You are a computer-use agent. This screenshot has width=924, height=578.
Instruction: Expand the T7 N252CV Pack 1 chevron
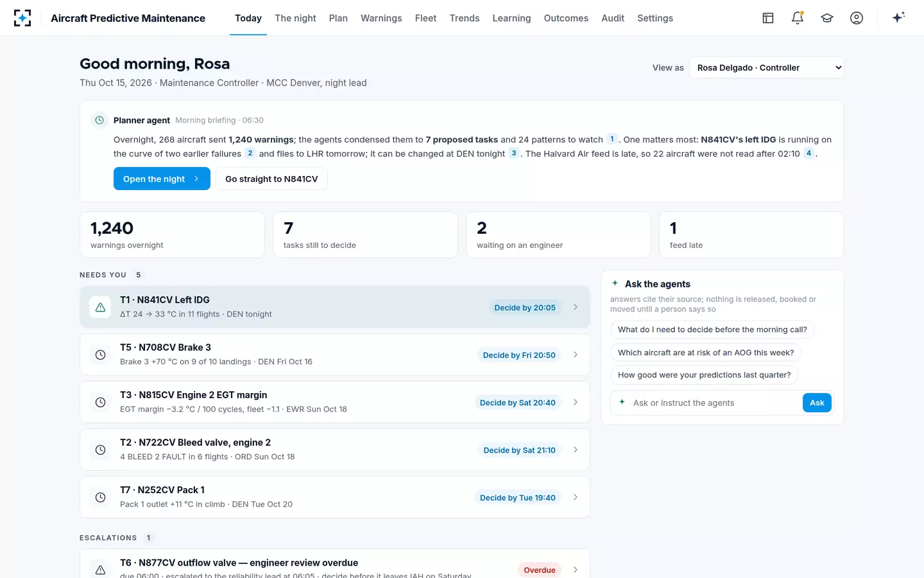(576, 498)
